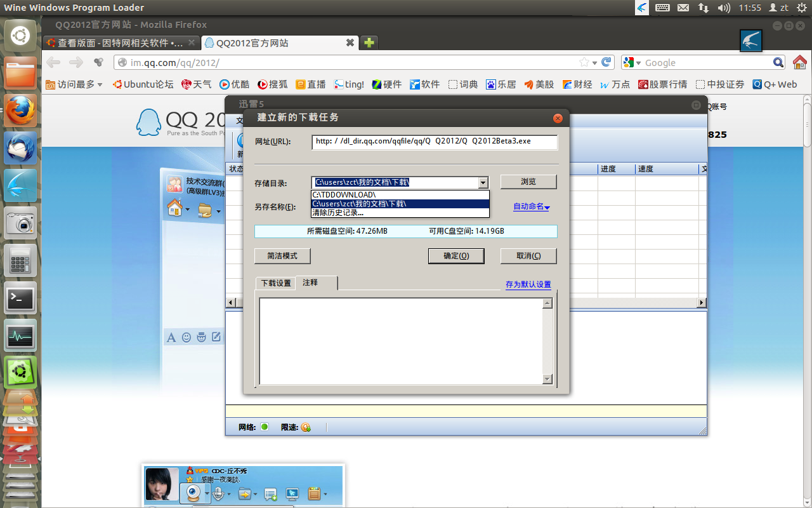The width and height of the screenshot is (812, 508).
Task: Click 存为默认设置 link
Action: pos(528,284)
